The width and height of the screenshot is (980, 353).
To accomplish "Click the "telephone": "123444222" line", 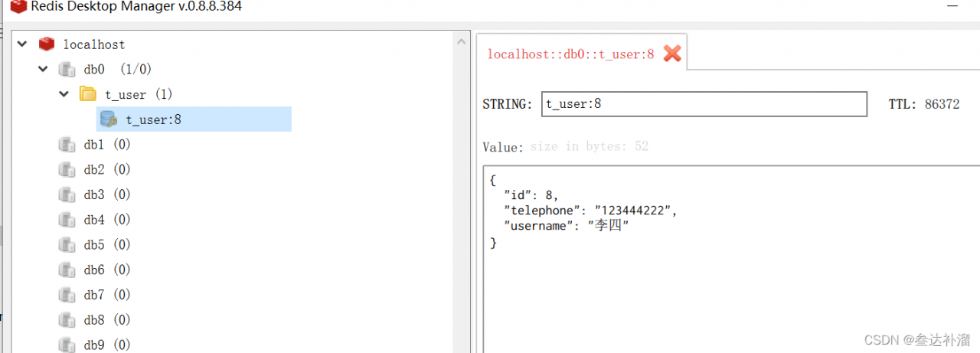I will [x=590, y=210].
